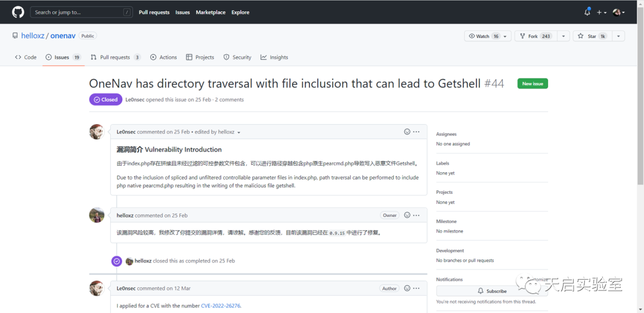Expand edited by helloxz history dropdown
This screenshot has height=313, width=644.
[217, 132]
